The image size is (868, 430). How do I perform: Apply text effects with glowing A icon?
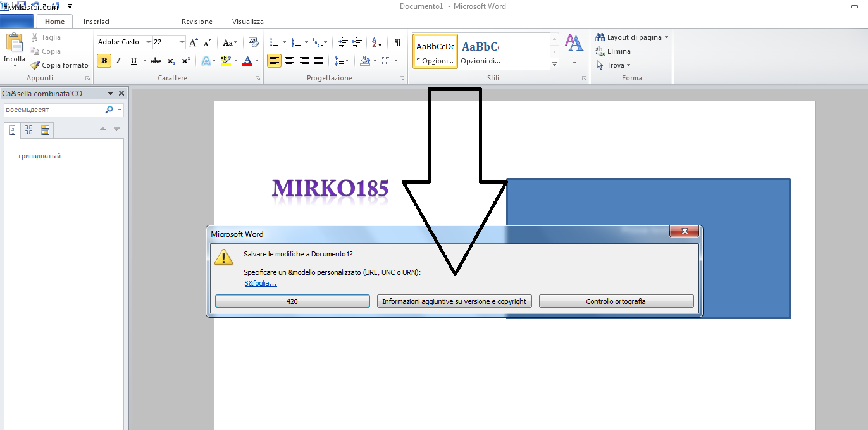coord(206,61)
